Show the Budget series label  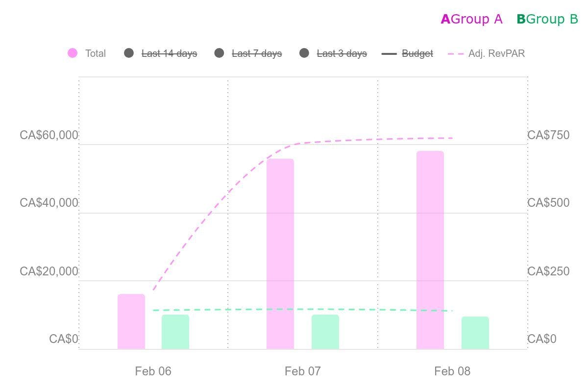(x=417, y=53)
